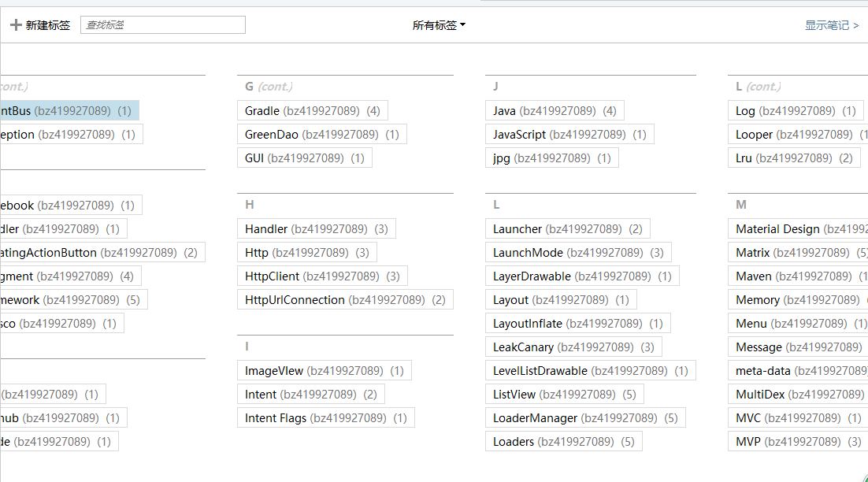Select the tag ending in sco
Screen dimensions: 868x482
click(62, 324)
